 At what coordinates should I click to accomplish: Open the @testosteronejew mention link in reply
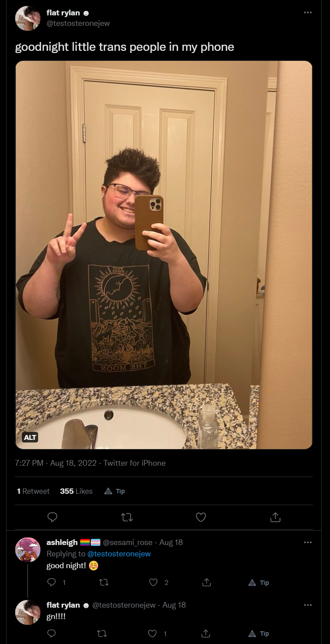click(x=119, y=554)
